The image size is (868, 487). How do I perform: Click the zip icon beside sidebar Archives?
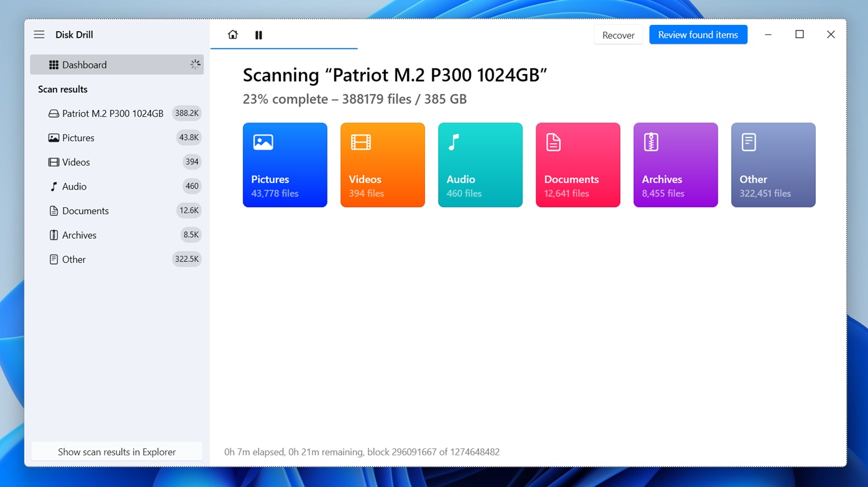[x=53, y=234]
